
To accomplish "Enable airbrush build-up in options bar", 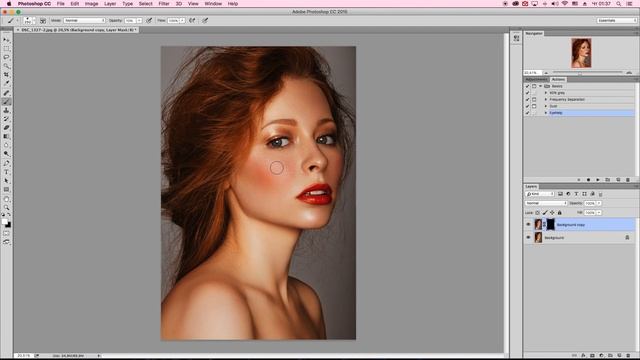I will coord(192,20).
